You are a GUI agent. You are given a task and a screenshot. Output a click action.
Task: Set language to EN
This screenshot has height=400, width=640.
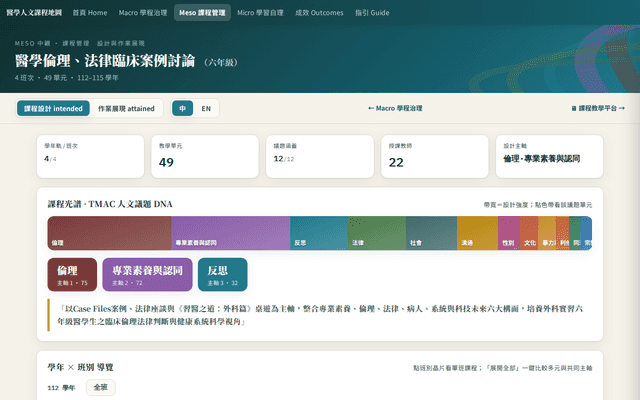(206, 109)
